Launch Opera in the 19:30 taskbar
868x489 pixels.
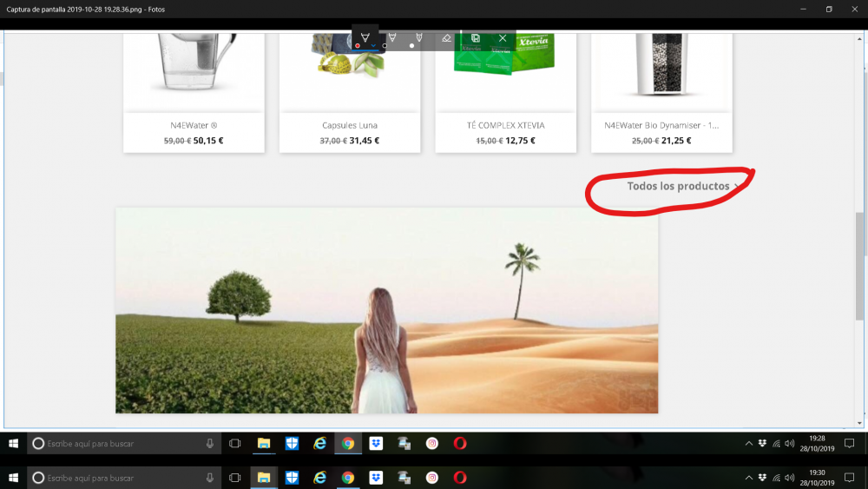(460, 478)
